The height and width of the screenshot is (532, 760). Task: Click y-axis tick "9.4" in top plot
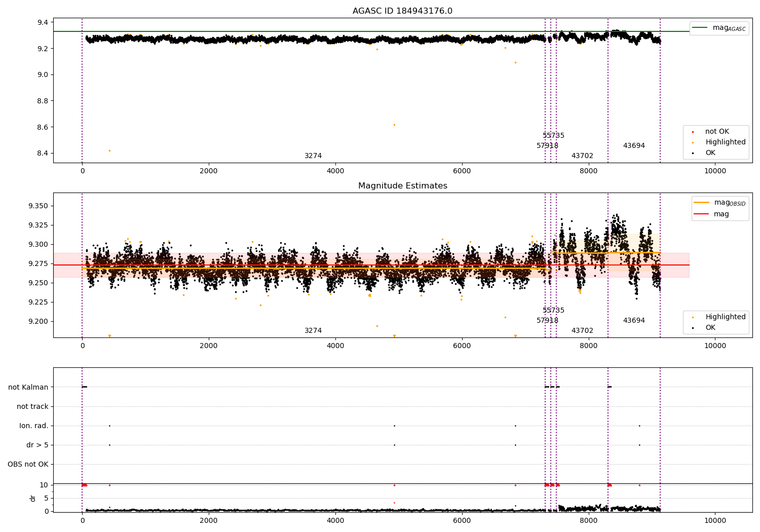click(43, 22)
